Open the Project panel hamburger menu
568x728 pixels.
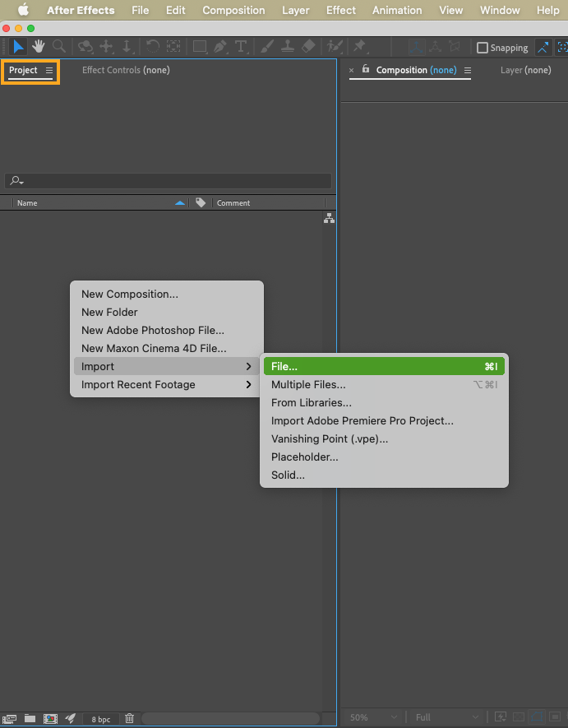[49, 71]
